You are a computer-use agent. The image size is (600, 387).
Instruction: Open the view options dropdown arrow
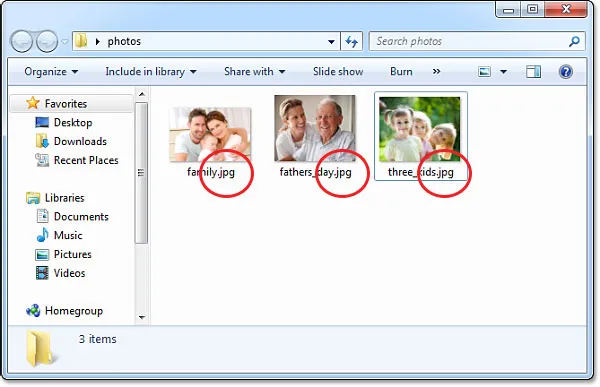point(504,72)
